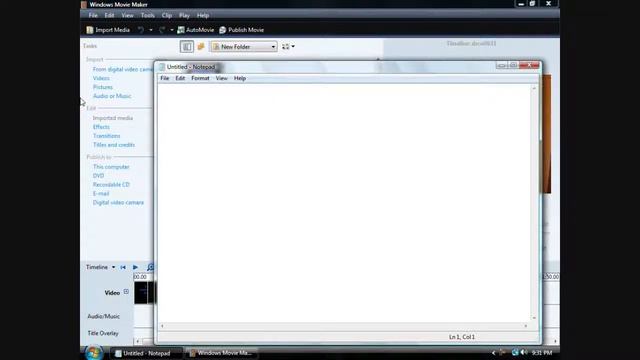Click the timeline zoom magnifier icon
The height and width of the screenshot is (360, 640).
point(151,267)
